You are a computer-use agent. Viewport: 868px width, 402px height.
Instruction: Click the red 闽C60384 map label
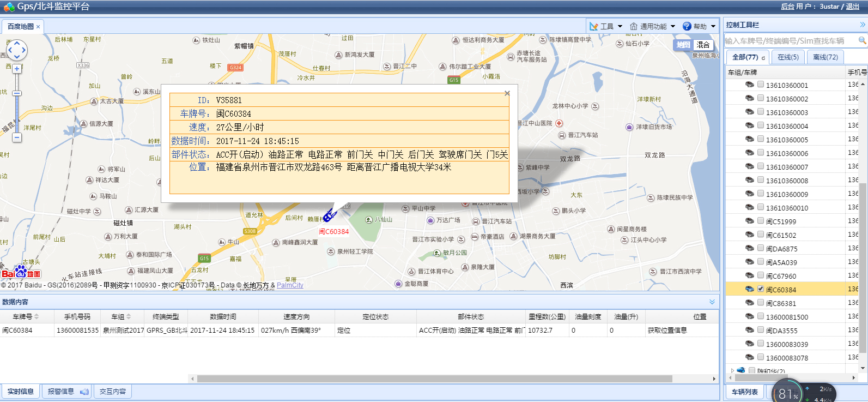pos(333,232)
